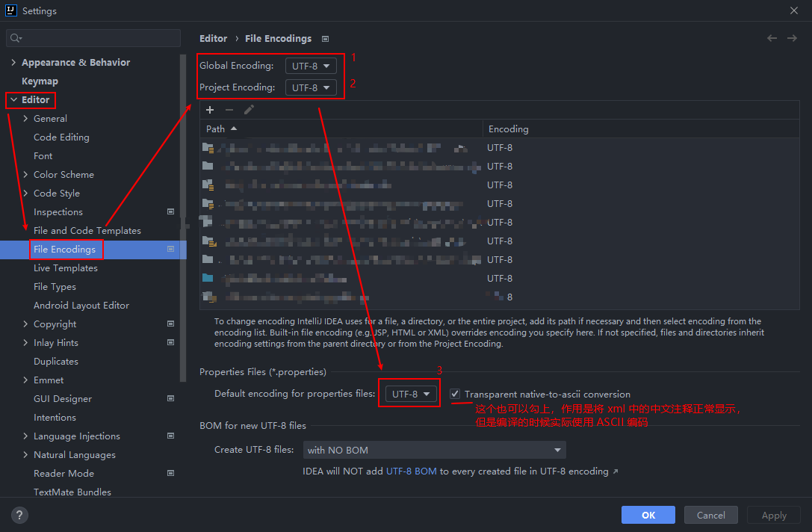
Task: Click the project marker icon on Language Injections row
Action: click(x=170, y=436)
